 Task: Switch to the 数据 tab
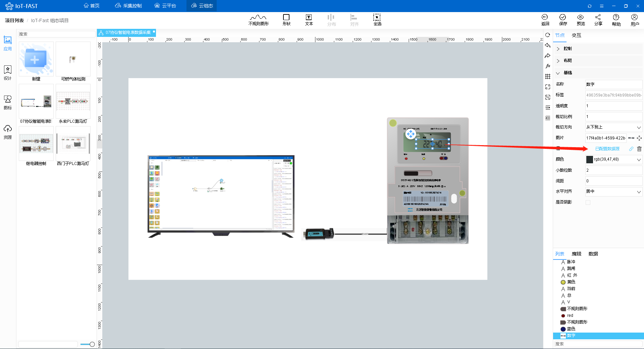coord(593,254)
